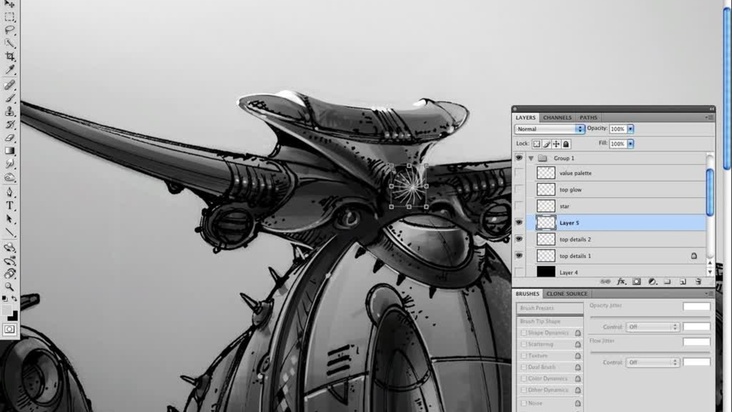Image resolution: width=732 pixels, height=412 pixels.
Task: Select the Type tool
Action: point(9,206)
